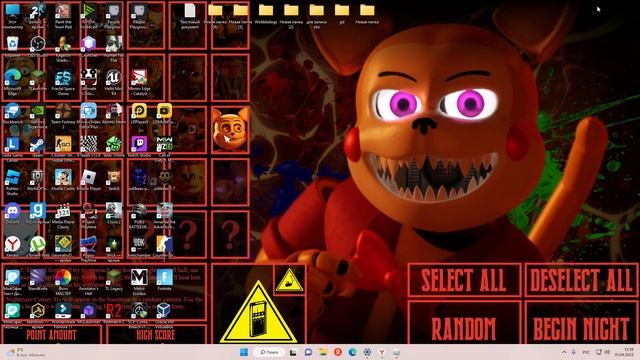Launch the Hustle Castle shortcut
640x360 pixels.
point(63,178)
